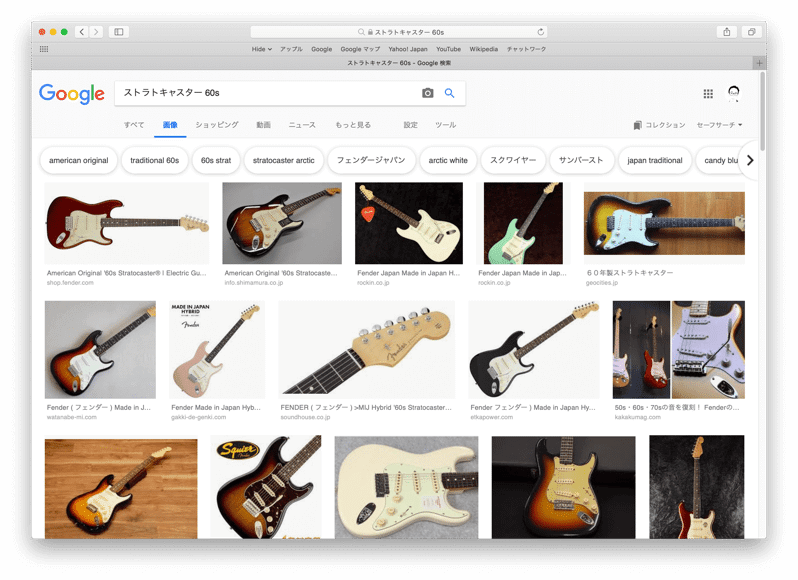Open the cream guitar with red tag image
The width and height of the screenshot is (798, 580).
coord(409,223)
